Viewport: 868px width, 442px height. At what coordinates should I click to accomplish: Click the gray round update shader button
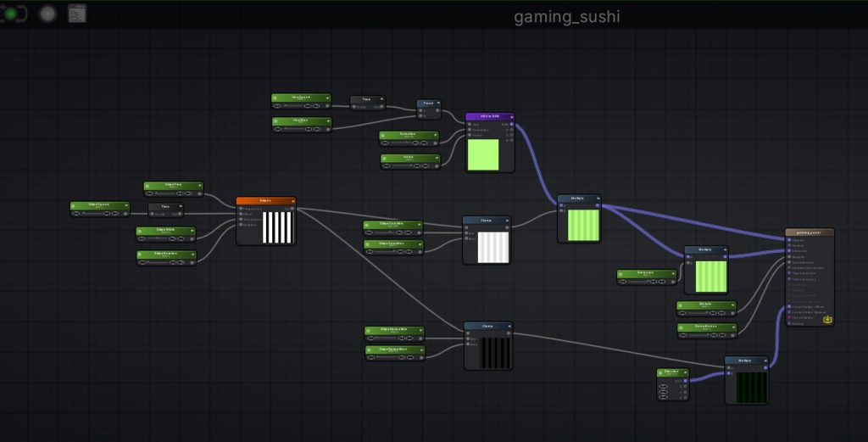point(47,14)
